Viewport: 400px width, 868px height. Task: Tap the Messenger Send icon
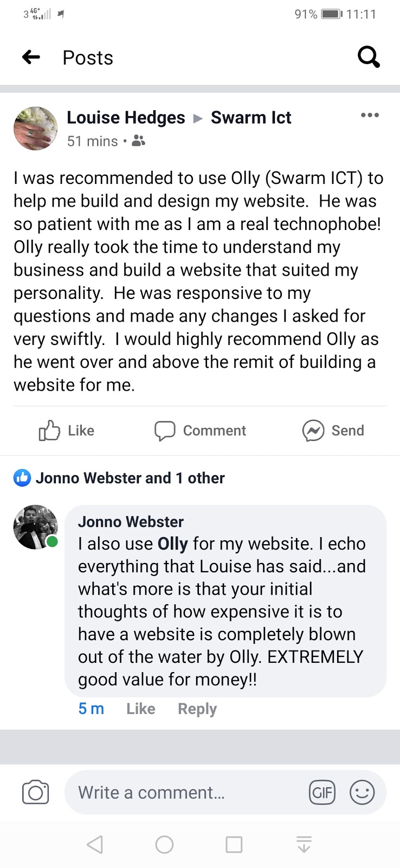coord(313,431)
